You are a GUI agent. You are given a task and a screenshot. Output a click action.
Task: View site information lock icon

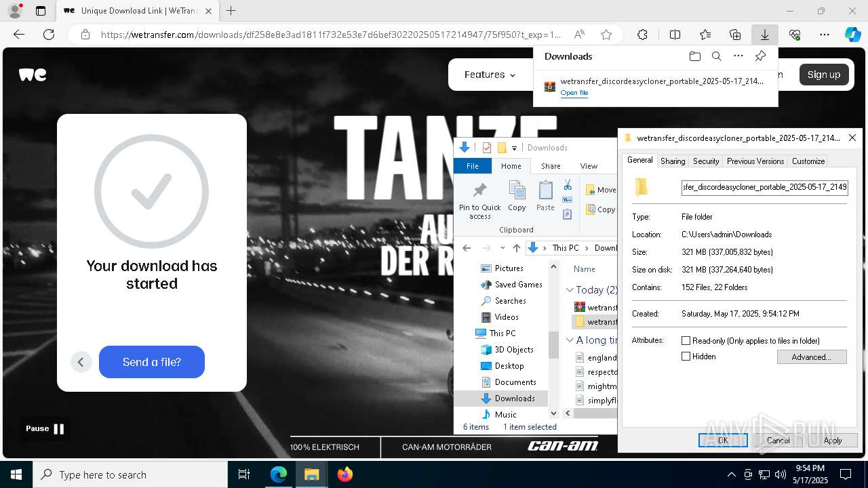[85, 35]
